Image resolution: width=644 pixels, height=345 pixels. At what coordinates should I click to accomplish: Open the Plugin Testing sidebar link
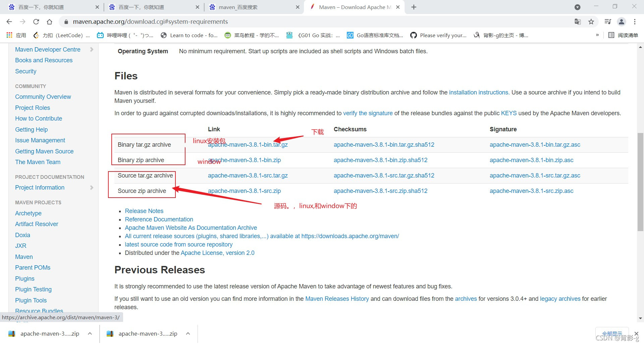pos(33,289)
